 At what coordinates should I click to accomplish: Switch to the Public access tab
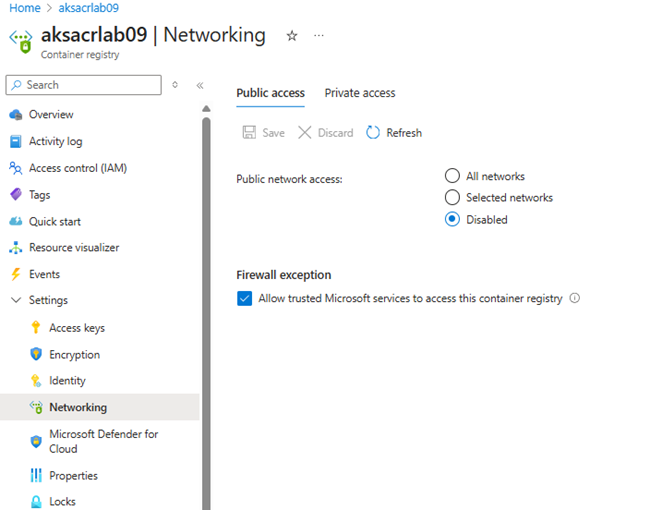tap(270, 93)
